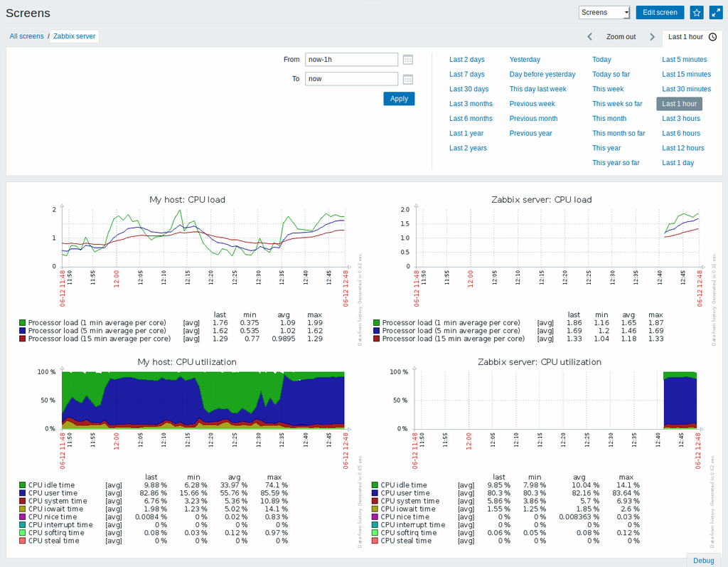
Task: Shift time range back with left arrow
Action: pos(589,37)
